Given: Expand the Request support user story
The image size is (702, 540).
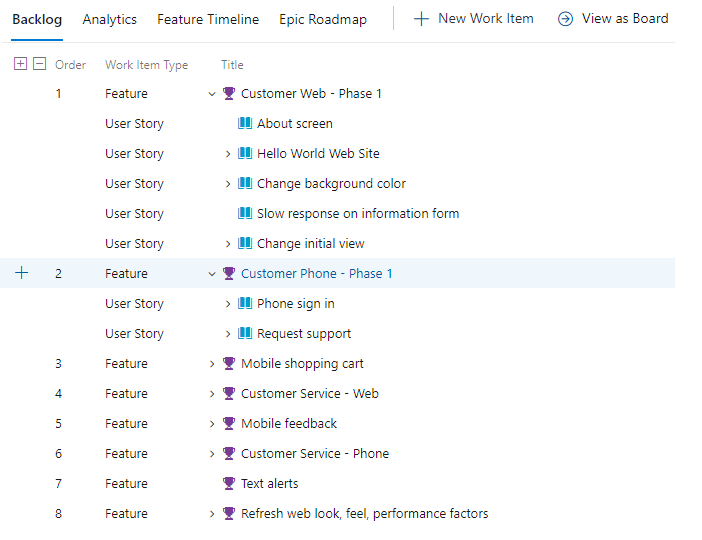Looking at the screenshot, I should pos(228,334).
